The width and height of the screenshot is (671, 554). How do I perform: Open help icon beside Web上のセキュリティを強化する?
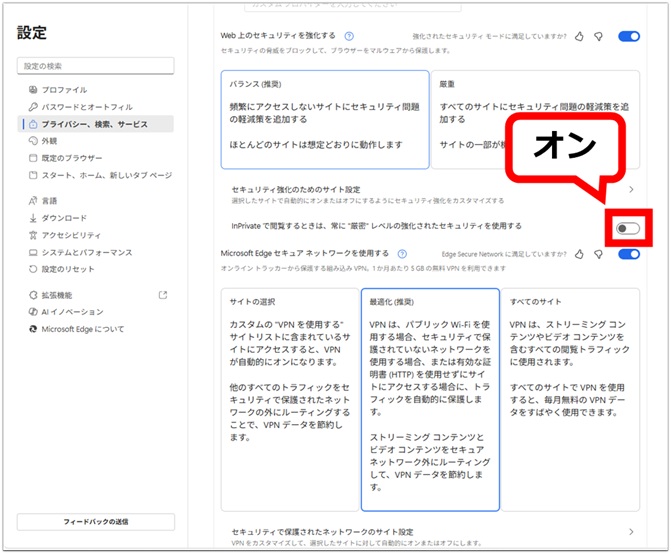pyautogui.click(x=348, y=36)
